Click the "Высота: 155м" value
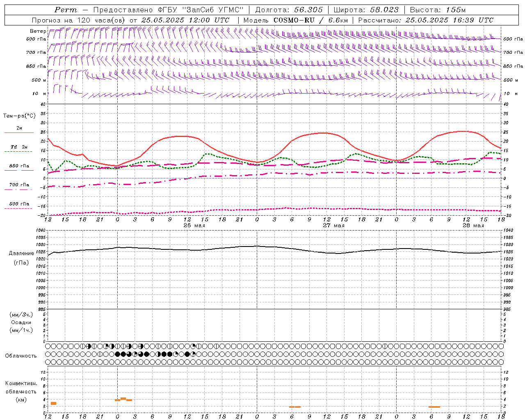This screenshot has width=525, height=420. pyautogui.click(x=438, y=10)
